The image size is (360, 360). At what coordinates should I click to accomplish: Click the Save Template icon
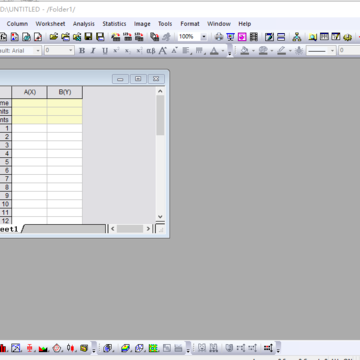point(100,37)
